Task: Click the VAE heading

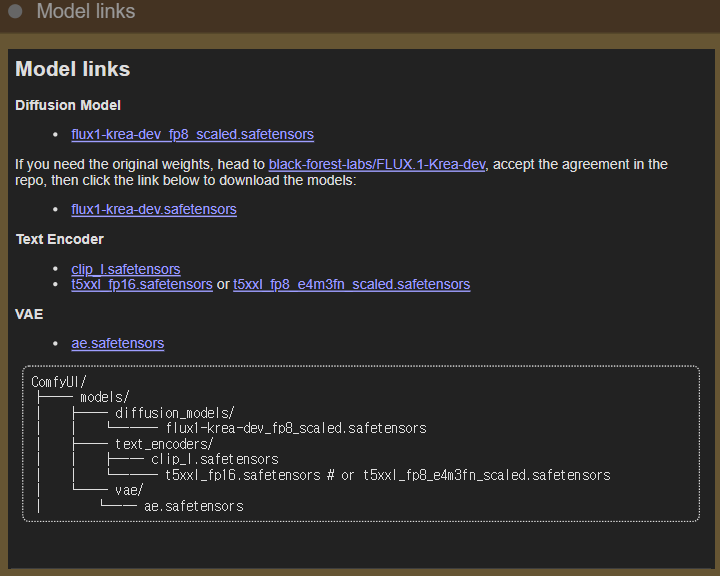Action: tap(29, 314)
